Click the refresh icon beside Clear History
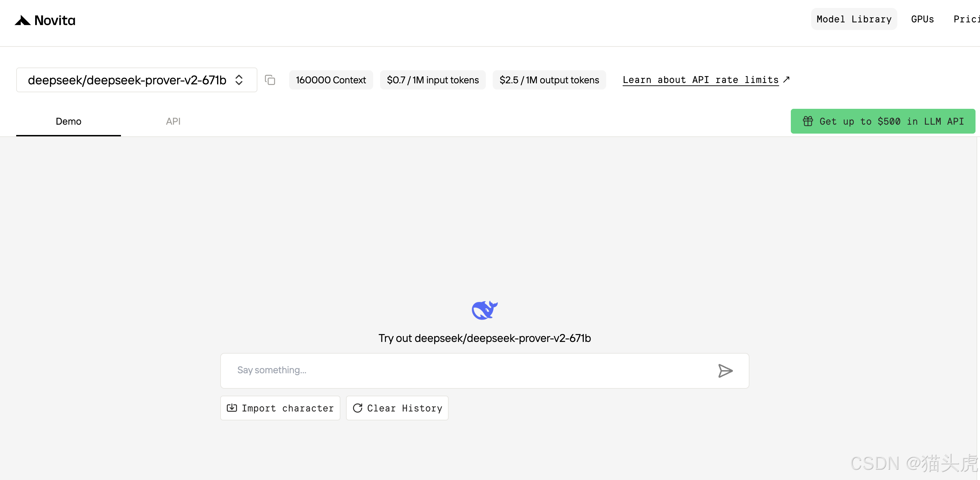The width and height of the screenshot is (980, 480). click(358, 408)
